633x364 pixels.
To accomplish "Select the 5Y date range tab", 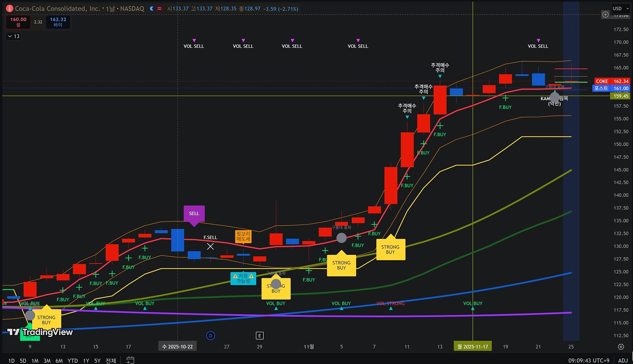I will tap(97, 360).
